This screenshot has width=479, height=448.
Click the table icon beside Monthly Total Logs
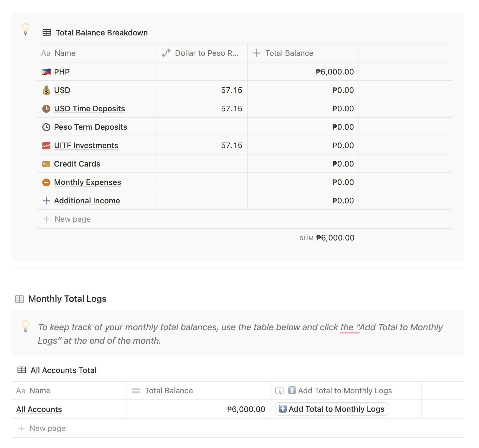click(x=20, y=299)
